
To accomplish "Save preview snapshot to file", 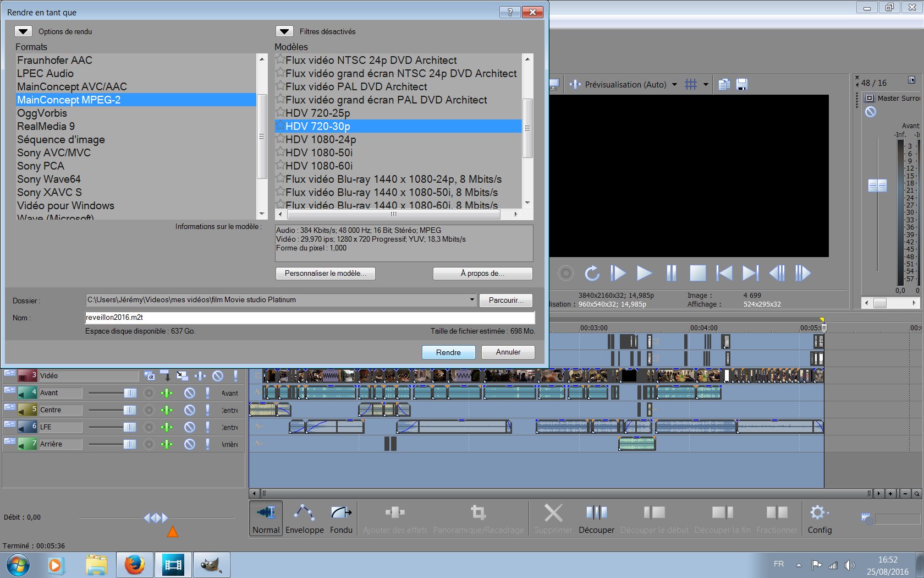I will (x=742, y=84).
